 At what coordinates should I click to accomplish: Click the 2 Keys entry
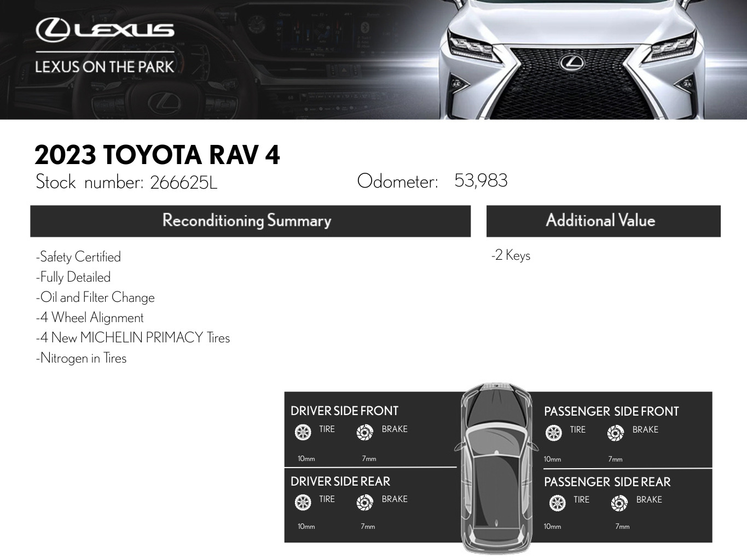[511, 255]
